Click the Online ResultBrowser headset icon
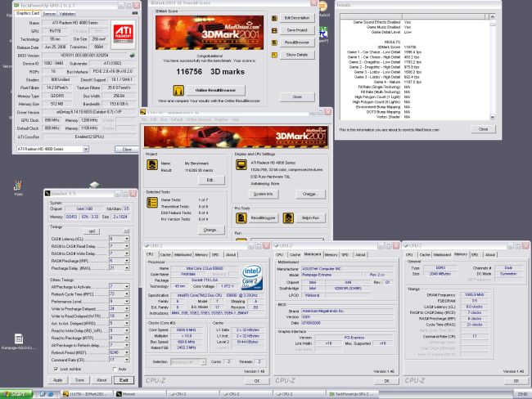Image resolution: width=532 pixels, height=399 pixels. (178, 89)
